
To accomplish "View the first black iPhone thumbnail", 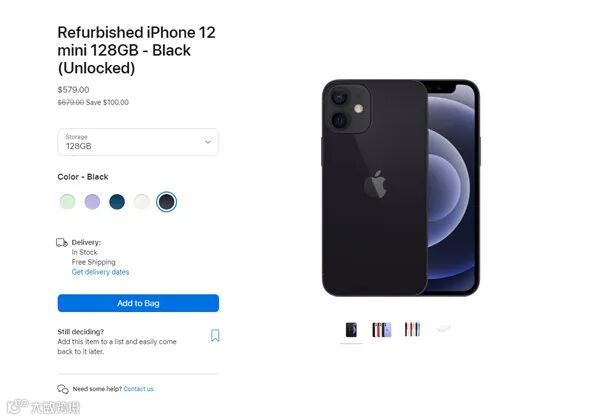I will [x=351, y=329].
